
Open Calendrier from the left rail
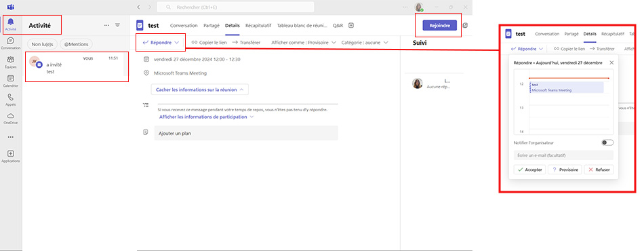[x=11, y=81]
